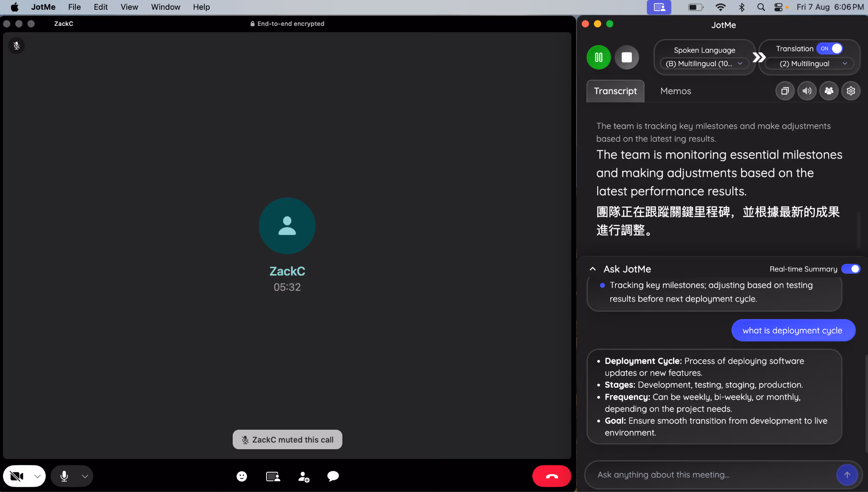This screenshot has height=492, width=868.
Task: Turn off the Translation switch
Action: click(830, 49)
